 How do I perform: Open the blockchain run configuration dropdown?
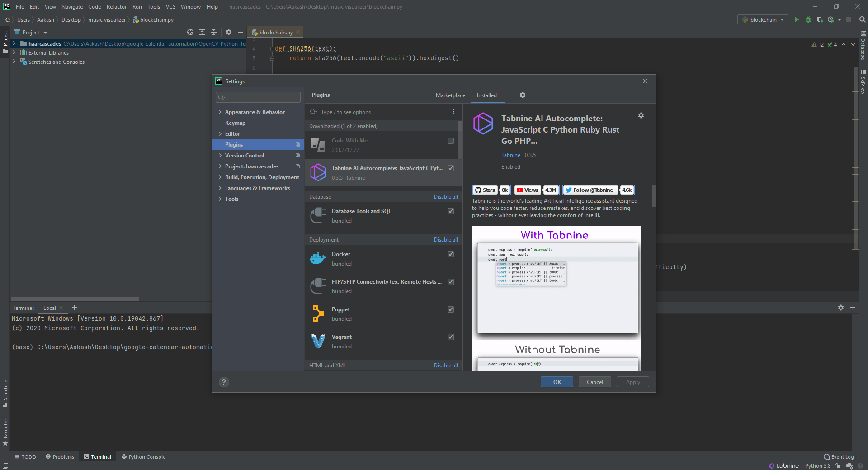point(763,19)
